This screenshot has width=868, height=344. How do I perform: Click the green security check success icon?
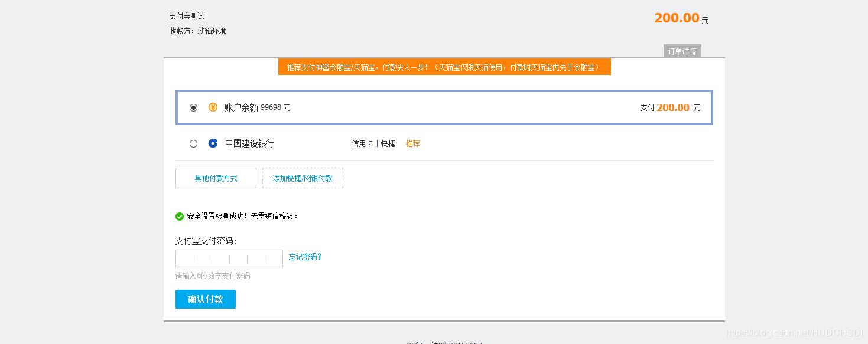click(x=179, y=216)
